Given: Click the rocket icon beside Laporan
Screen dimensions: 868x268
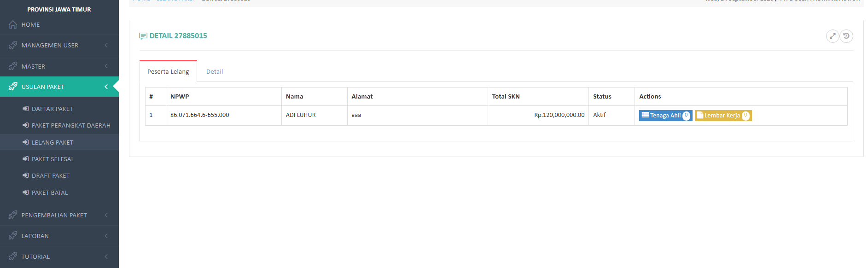Looking at the screenshot, I should [x=13, y=236].
